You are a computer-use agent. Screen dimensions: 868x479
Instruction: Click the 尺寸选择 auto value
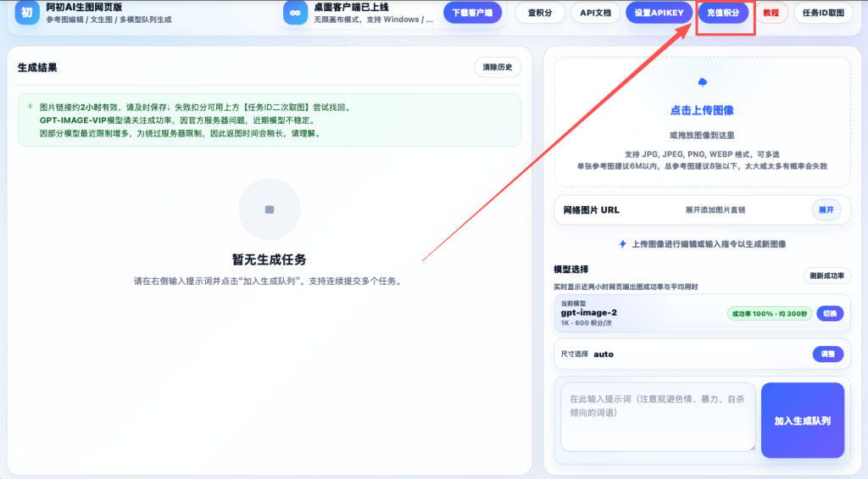(604, 354)
